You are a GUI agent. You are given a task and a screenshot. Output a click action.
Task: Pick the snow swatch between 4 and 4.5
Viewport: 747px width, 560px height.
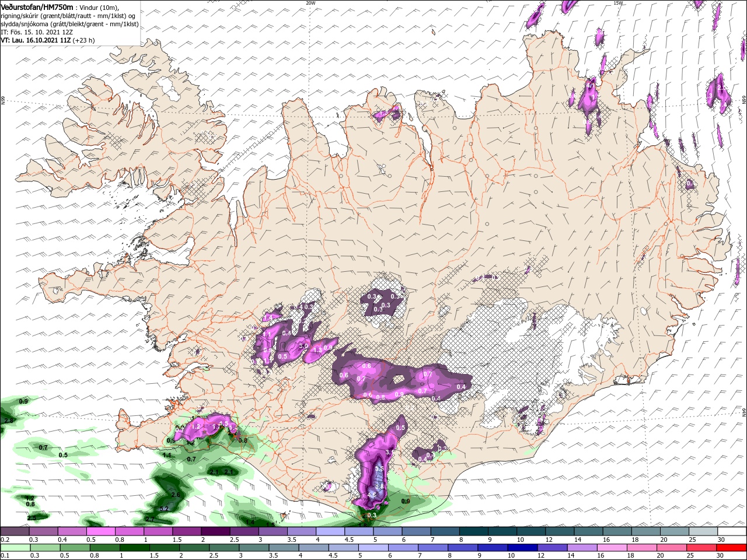coord(330,531)
